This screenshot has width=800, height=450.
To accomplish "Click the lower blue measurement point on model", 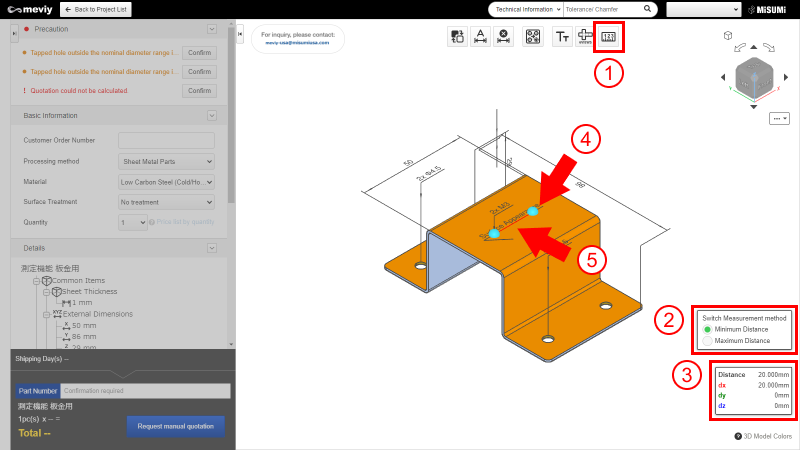I will [x=494, y=234].
